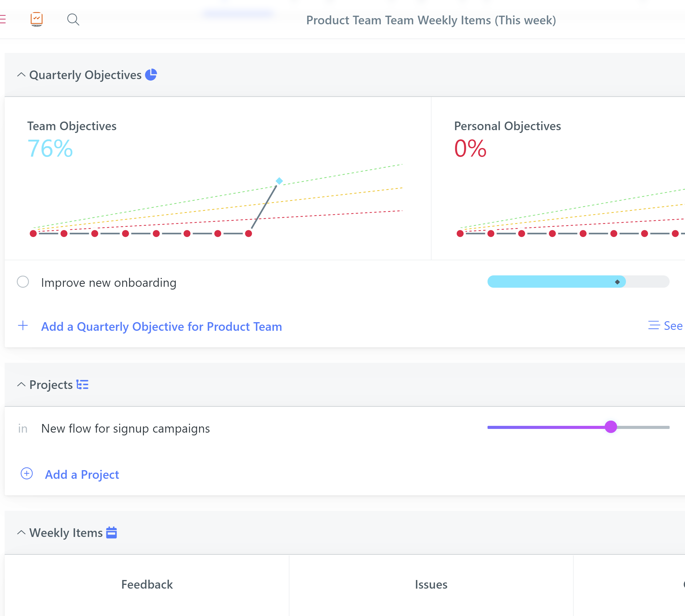Open the hamburger menu icon

tap(3, 19)
